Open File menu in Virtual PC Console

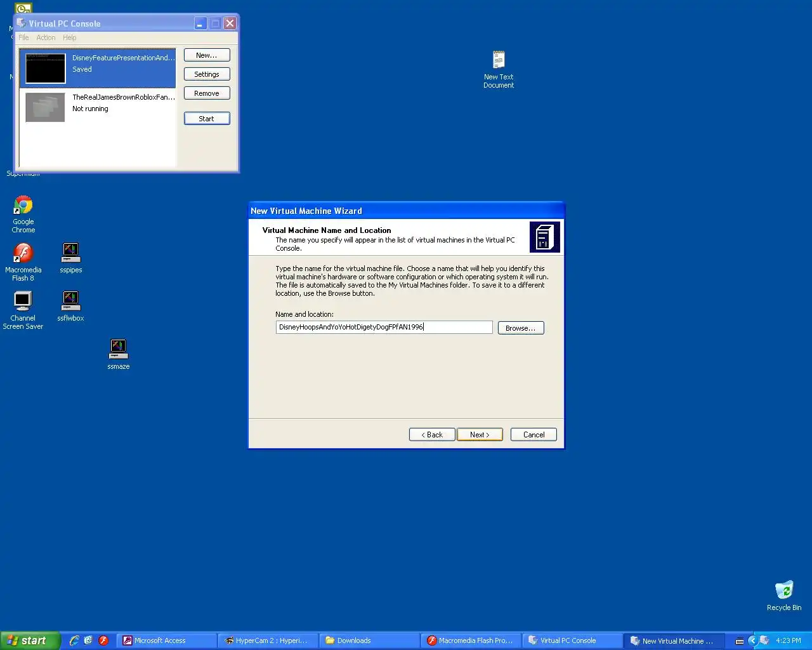[x=23, y=37]
